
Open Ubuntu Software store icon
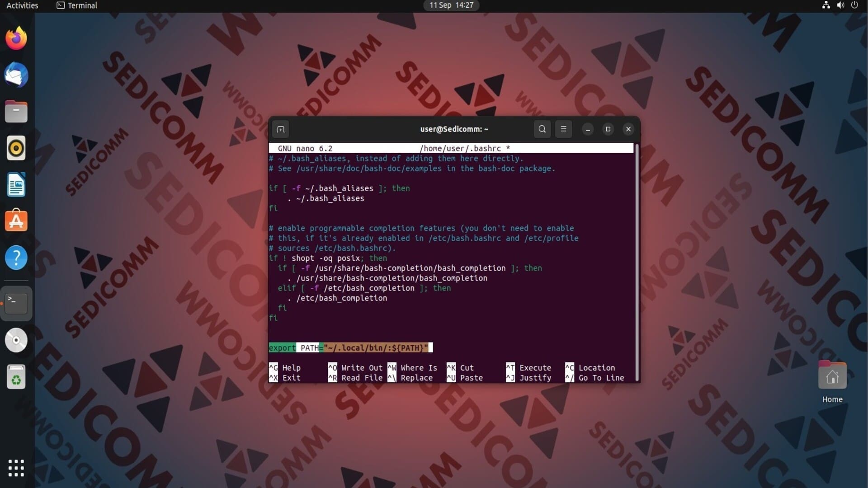[16, 221]
